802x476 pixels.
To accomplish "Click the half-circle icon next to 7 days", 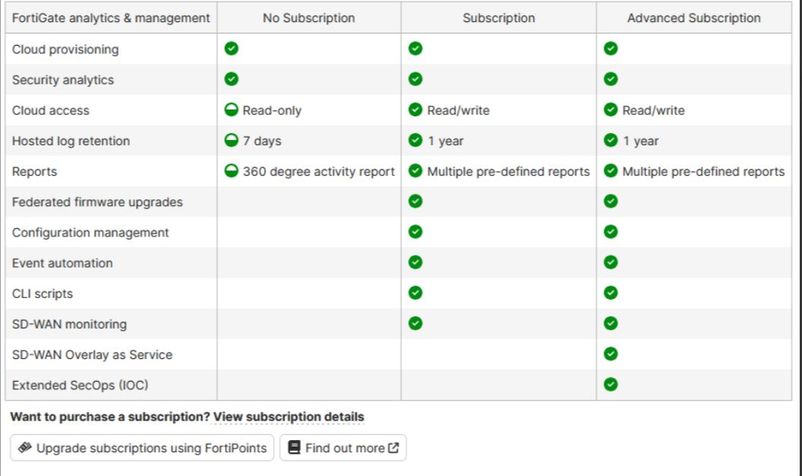I will tap(231, 141).
